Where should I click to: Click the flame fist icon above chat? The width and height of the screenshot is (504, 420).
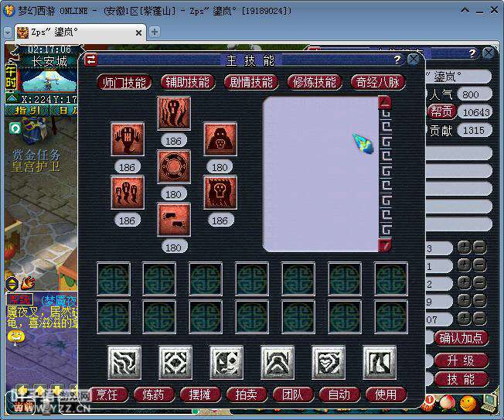[29, 283]
